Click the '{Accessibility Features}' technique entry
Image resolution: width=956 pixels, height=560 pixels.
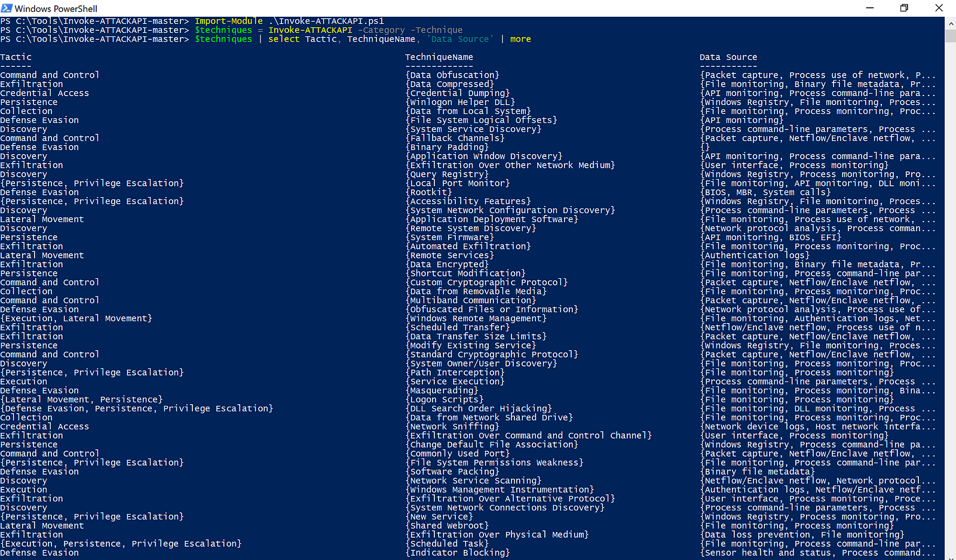[x=468, y=201]
